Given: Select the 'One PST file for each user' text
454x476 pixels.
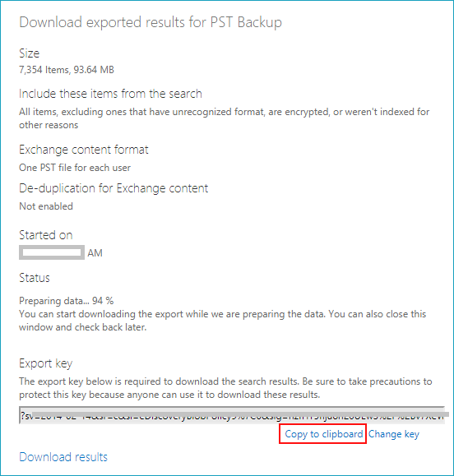Looking at the screenshot, I should [x=75, y=168].
